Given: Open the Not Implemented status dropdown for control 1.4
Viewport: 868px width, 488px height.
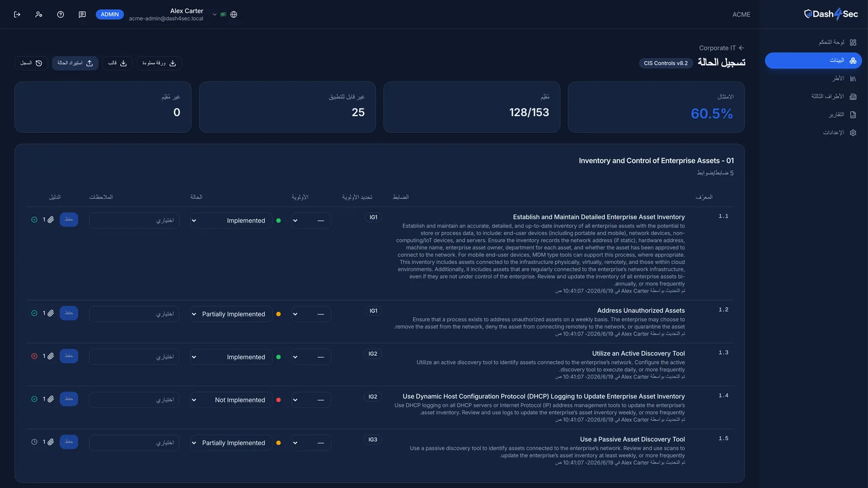Looking at the screenshot, I should [x=231, y=400].
